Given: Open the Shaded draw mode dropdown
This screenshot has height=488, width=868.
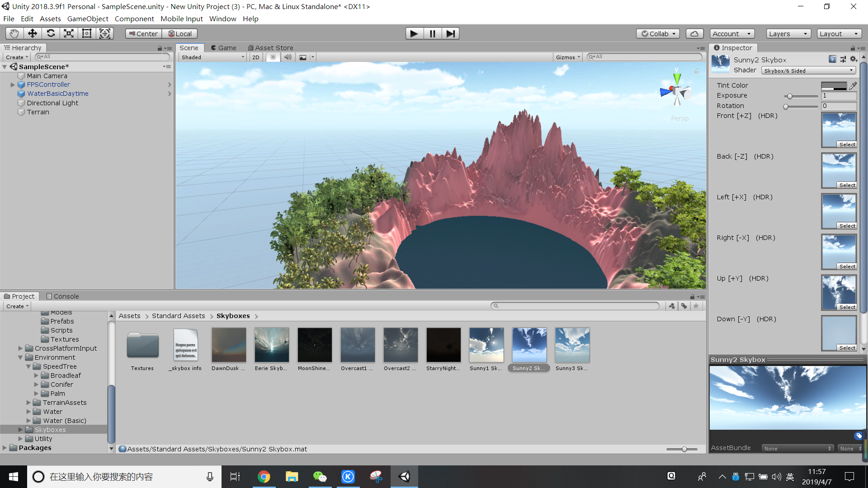Looking at the screenshot, I should point(213,57).
